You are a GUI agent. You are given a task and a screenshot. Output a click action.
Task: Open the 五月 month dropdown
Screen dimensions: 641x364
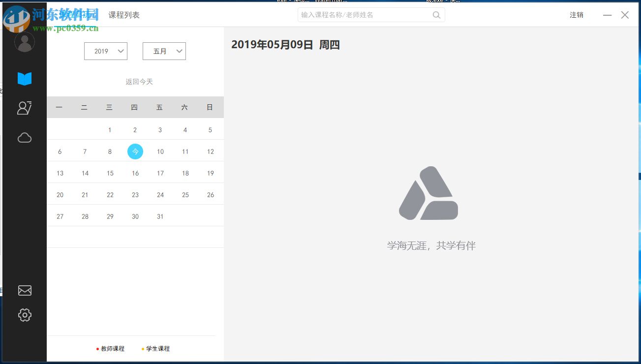point(164,51)
